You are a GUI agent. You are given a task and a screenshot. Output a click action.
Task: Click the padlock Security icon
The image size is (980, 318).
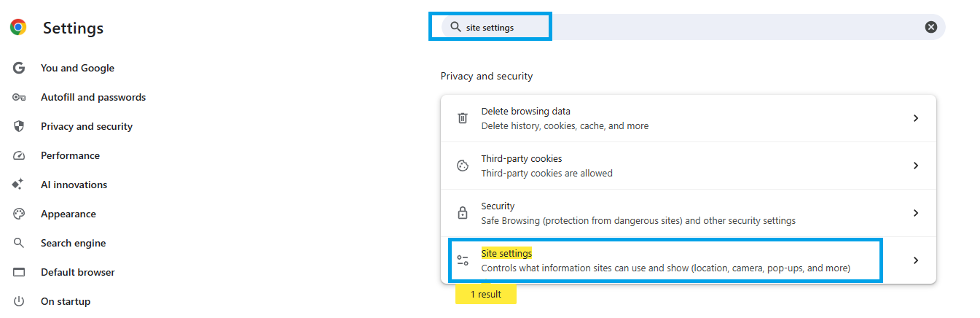point(463,213)
